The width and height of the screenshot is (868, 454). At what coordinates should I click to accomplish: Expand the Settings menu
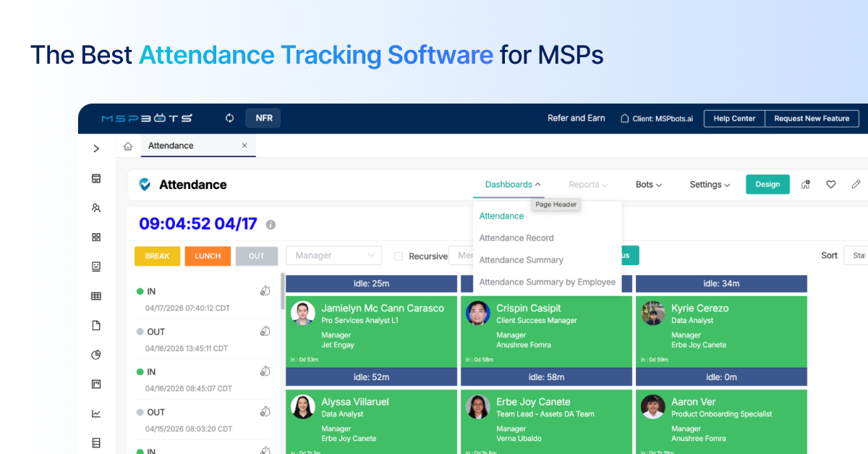point(710,185)
